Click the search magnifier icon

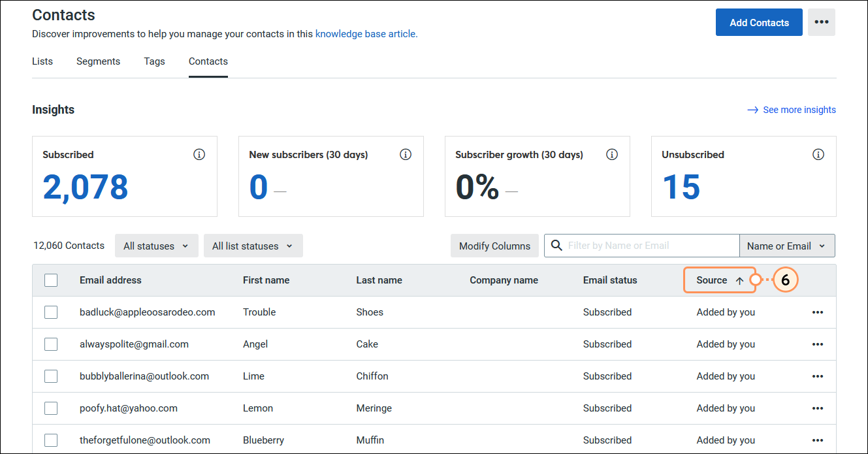click(556, 246)
